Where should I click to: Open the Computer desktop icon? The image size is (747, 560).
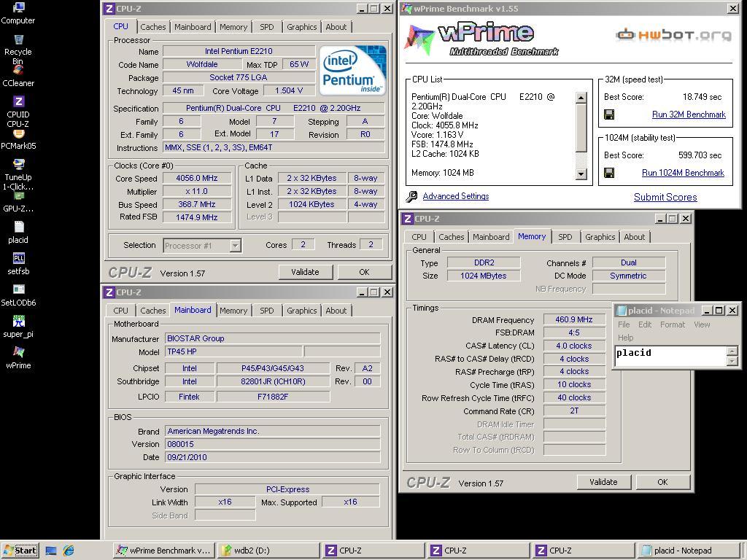point(18,13)
